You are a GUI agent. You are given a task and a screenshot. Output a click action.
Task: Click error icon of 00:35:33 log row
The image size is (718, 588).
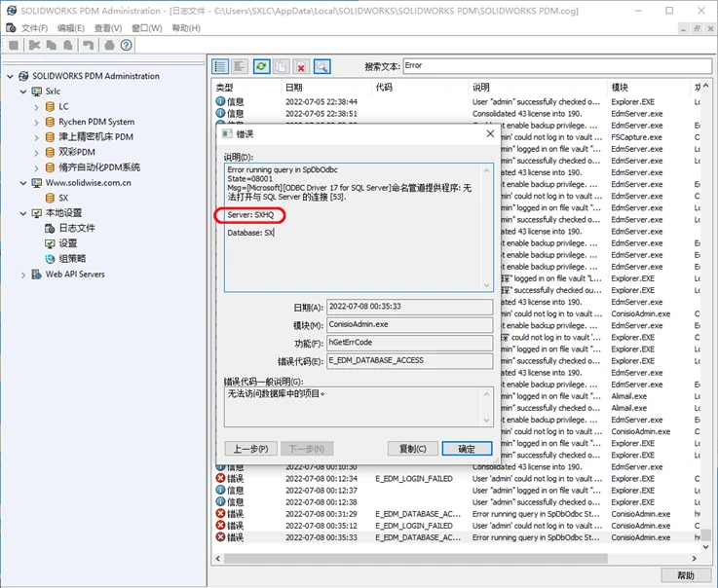tap(221, 536)
